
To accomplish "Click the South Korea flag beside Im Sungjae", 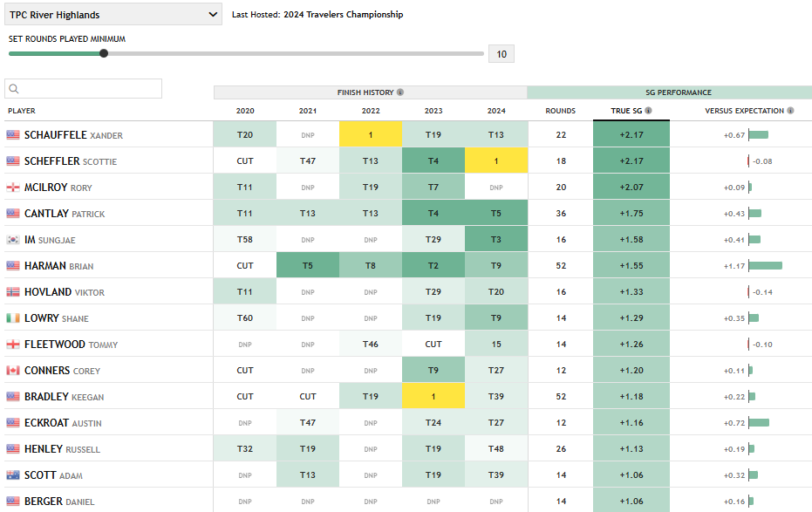I will pyautogui.click(x=13, y=240).
